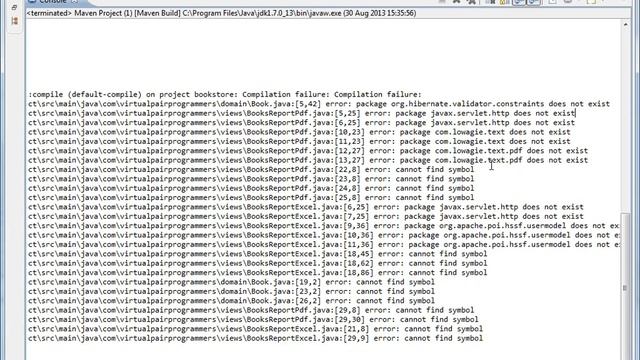Click Remove All Terminated Launches double-X icon

(x=471, y=2)
